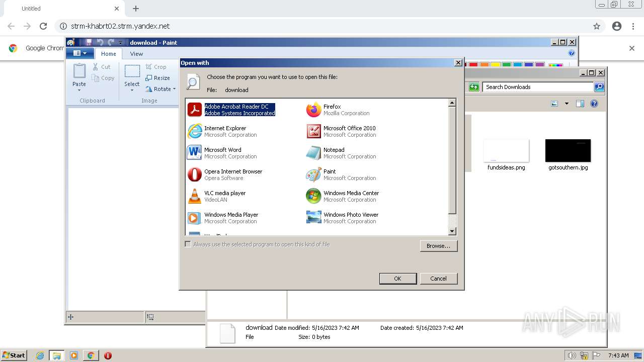This screenshot has height=362, width=644.
Task: Open Edit colors rainbow swatch
Action: tap(555, 65)
